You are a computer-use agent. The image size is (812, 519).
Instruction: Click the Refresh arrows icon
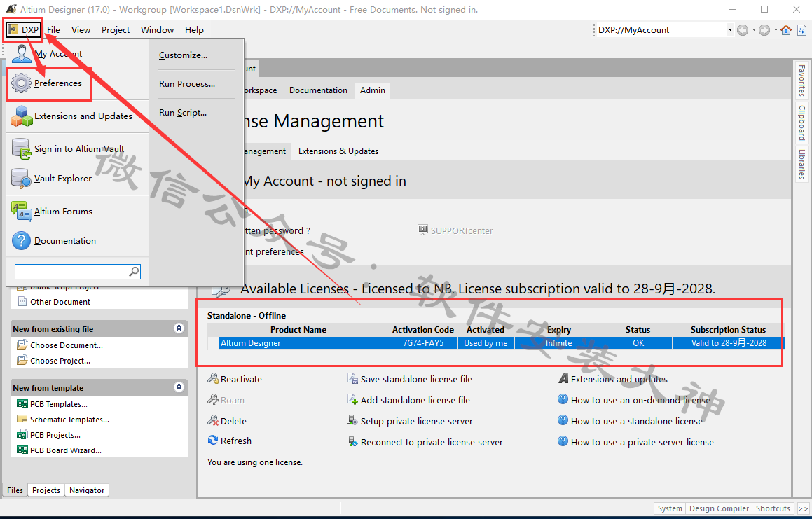(213, 441)
